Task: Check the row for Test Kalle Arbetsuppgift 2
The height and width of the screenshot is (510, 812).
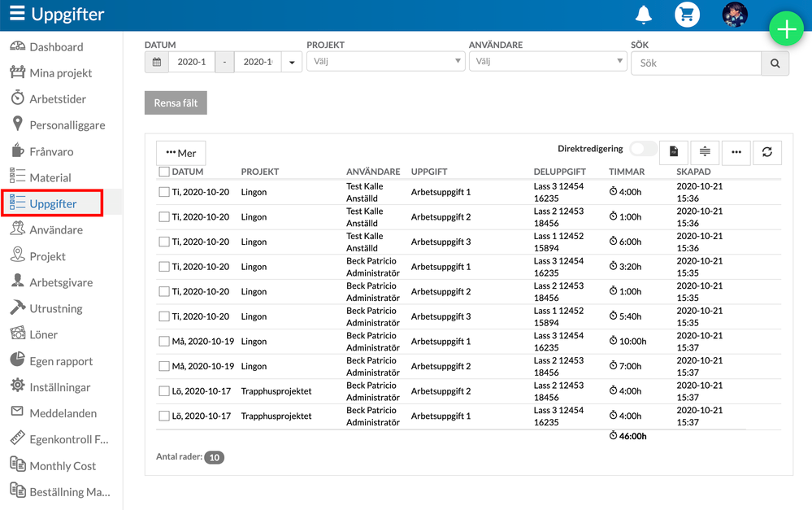Action: pos(164,216)
